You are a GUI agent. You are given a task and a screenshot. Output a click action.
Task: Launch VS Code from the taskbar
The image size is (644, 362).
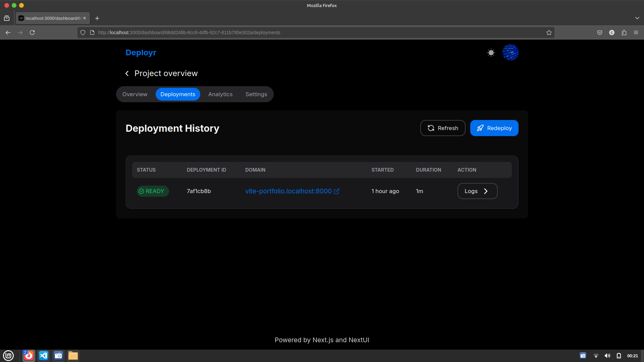click(x=44, y=356)
